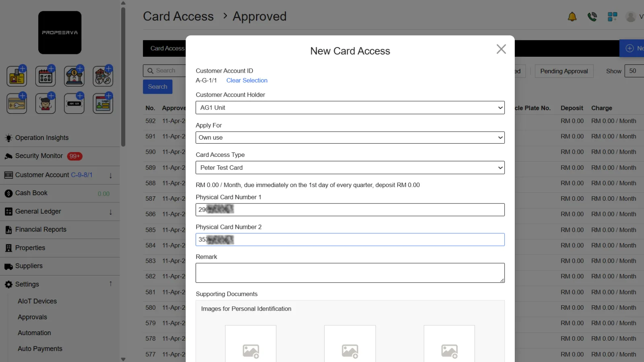The image size is (644, 362).
Task: Open notifications bell icon
Action: [572, 16]
